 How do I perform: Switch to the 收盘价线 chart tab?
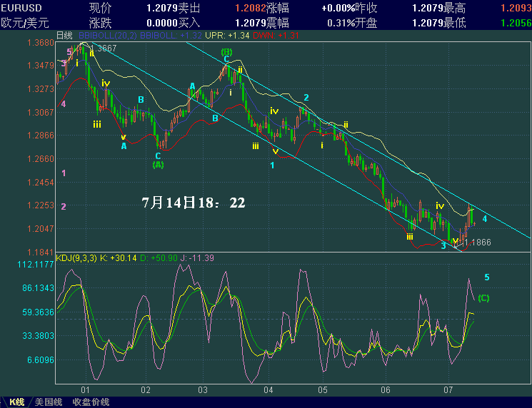(91, 402)
